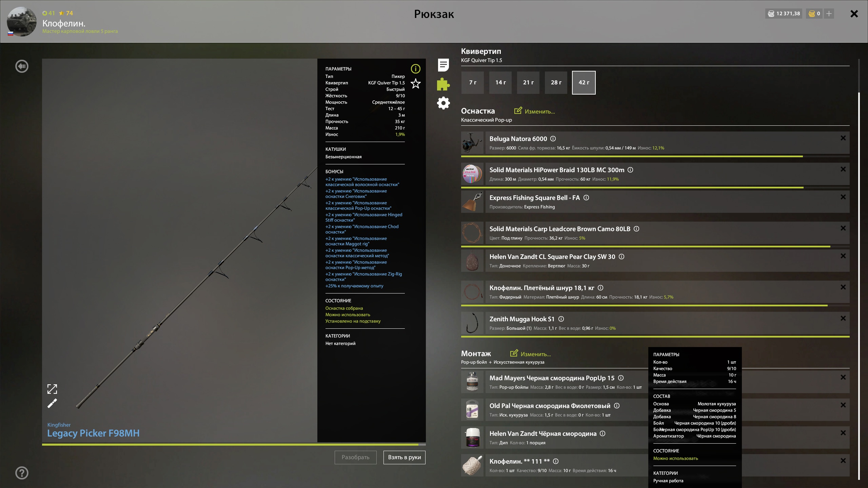Remove Zenith Mugga Hook S1
This screenshot has height=488, width=868.
pos(843,318)
